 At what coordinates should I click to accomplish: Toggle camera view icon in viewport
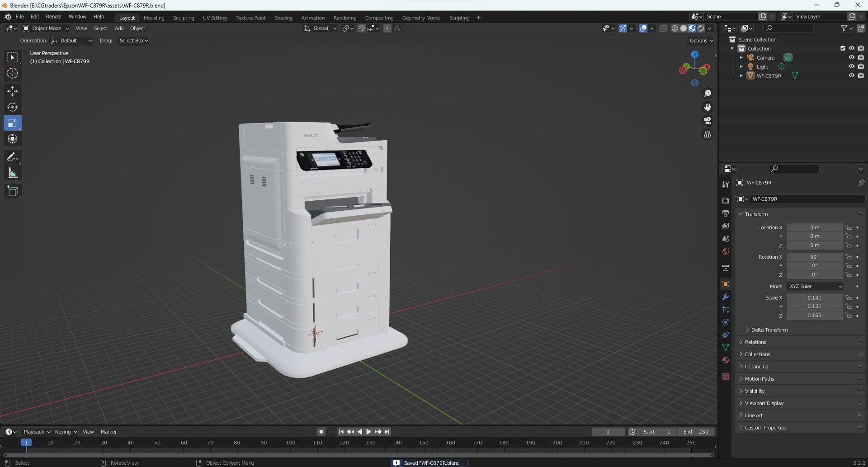point(708,121)
